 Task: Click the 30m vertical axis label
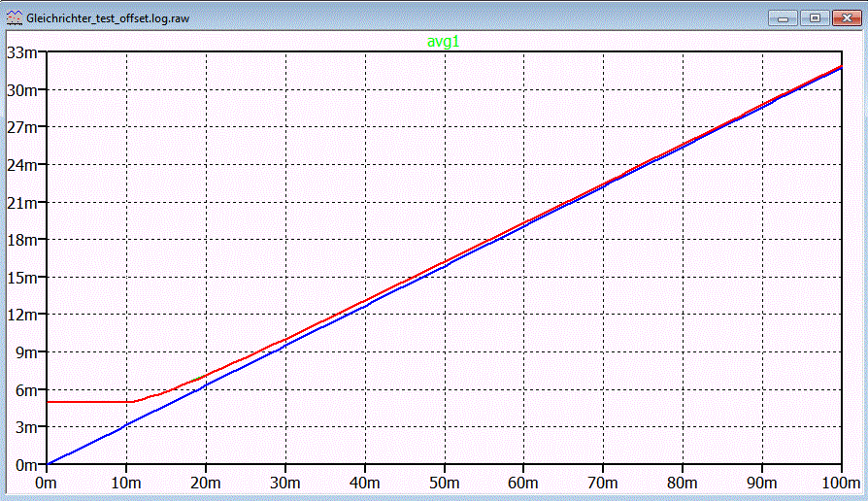coord(22,90)
